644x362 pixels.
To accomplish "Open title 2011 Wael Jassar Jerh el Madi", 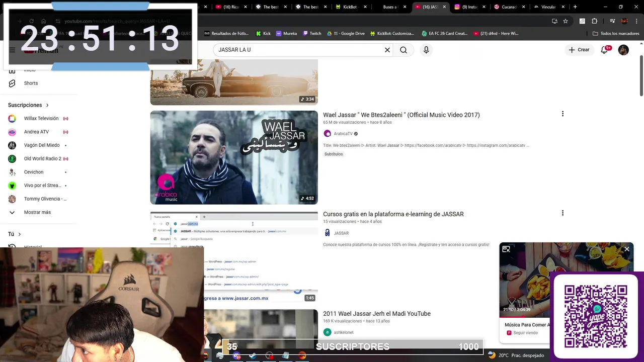I will (x=377, y=313).
